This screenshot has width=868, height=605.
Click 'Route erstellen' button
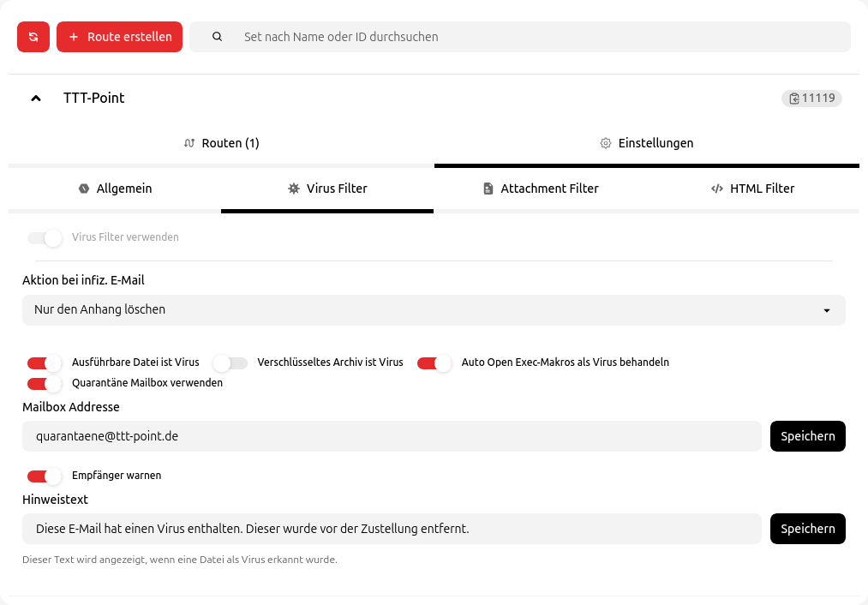tap(120, 37)
